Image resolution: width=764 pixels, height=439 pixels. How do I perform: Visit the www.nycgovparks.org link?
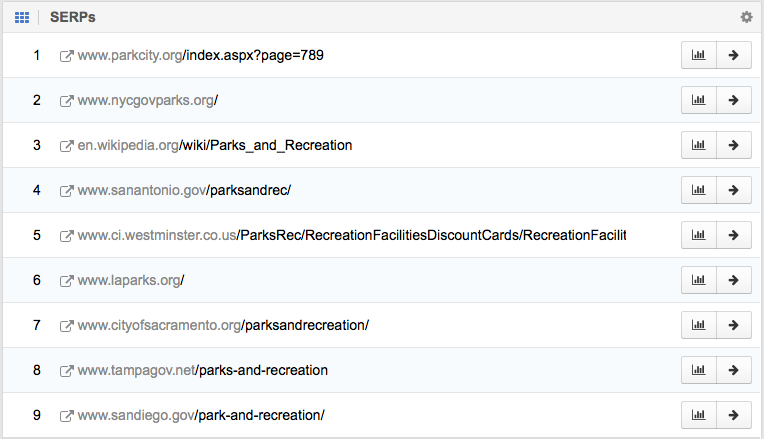tap(147, 100)
